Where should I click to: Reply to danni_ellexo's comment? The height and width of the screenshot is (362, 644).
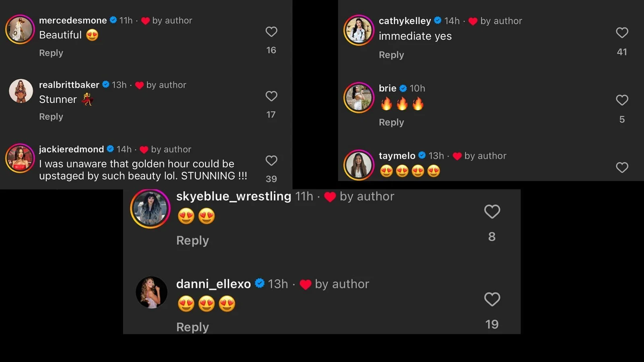coord(192,327)
